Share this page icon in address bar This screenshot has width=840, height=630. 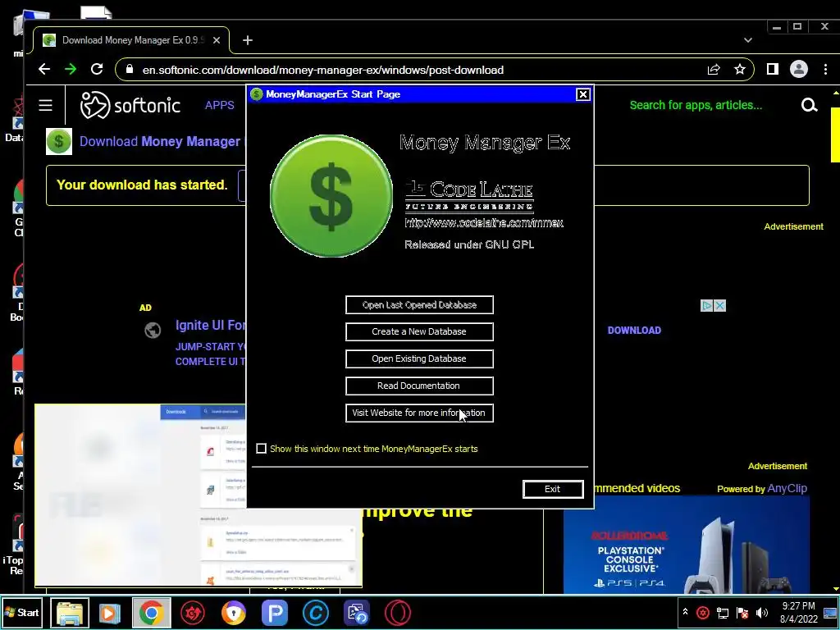click(x=714, y=69)
